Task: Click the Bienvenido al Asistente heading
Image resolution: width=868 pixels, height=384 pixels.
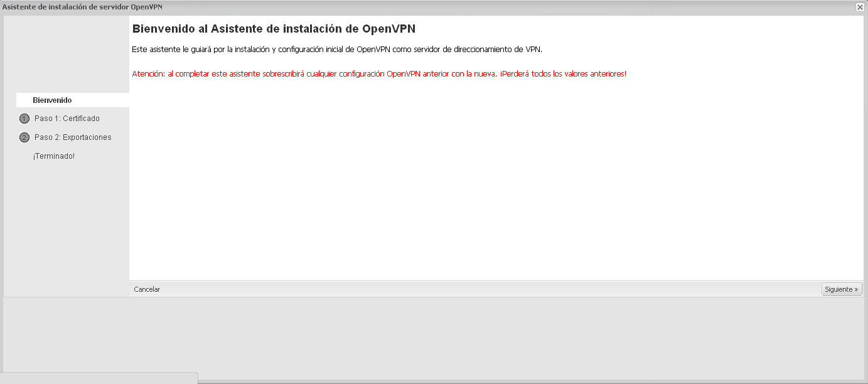Action: pos(274,29)
